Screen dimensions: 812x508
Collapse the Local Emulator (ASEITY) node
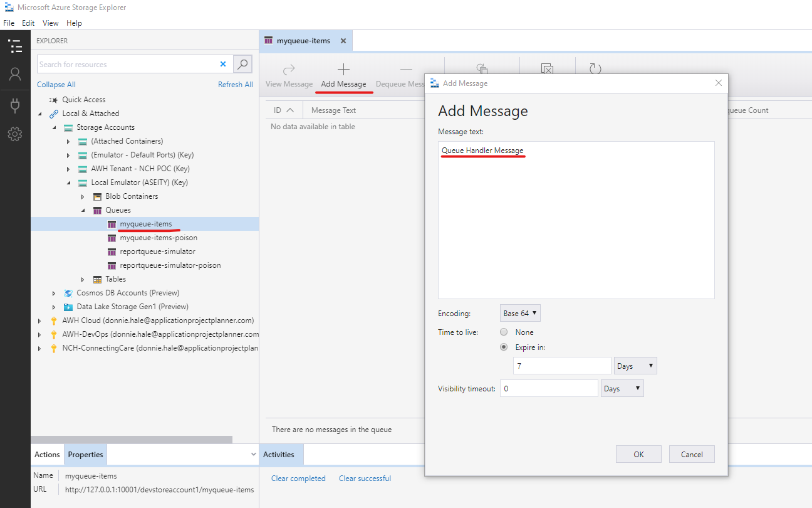[68, 183]
